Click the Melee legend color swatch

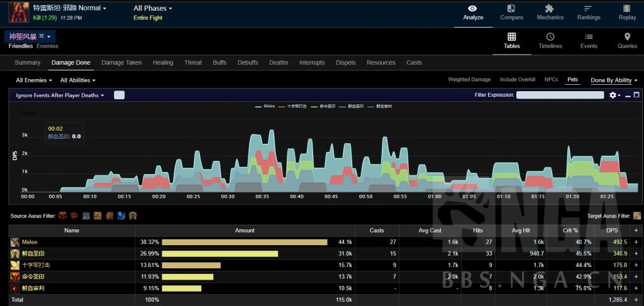click(258, 107)
